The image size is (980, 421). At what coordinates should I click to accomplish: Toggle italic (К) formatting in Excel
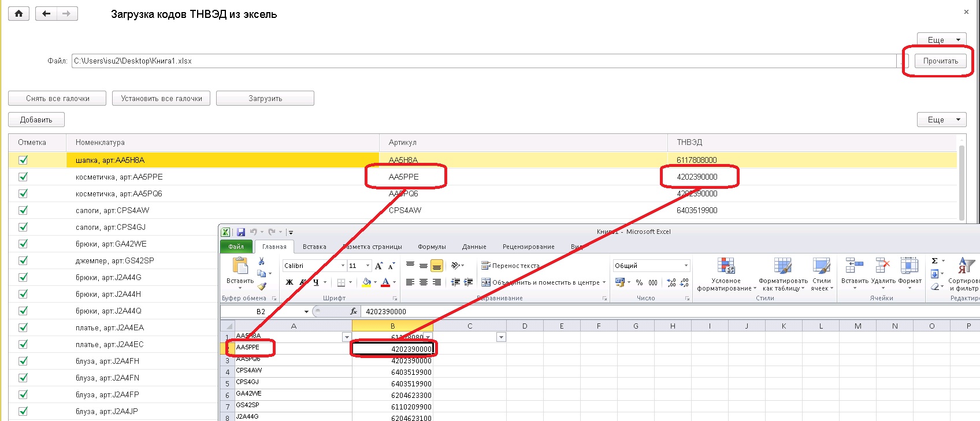click(303, 282)
